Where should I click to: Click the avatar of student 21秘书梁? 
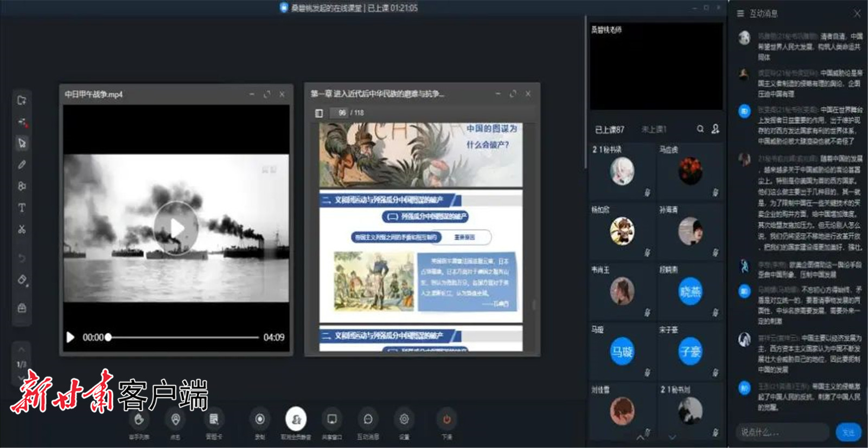[x=622, y=171]
